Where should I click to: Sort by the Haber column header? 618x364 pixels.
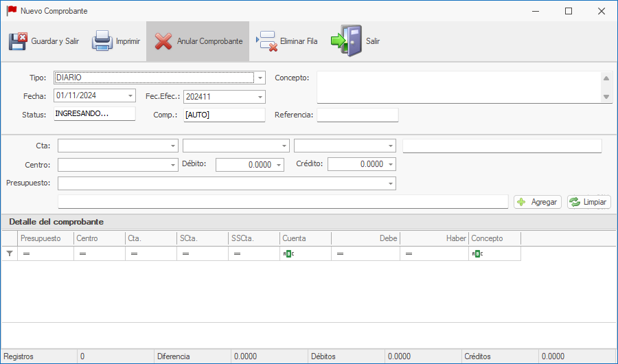[x=435, y=238]
